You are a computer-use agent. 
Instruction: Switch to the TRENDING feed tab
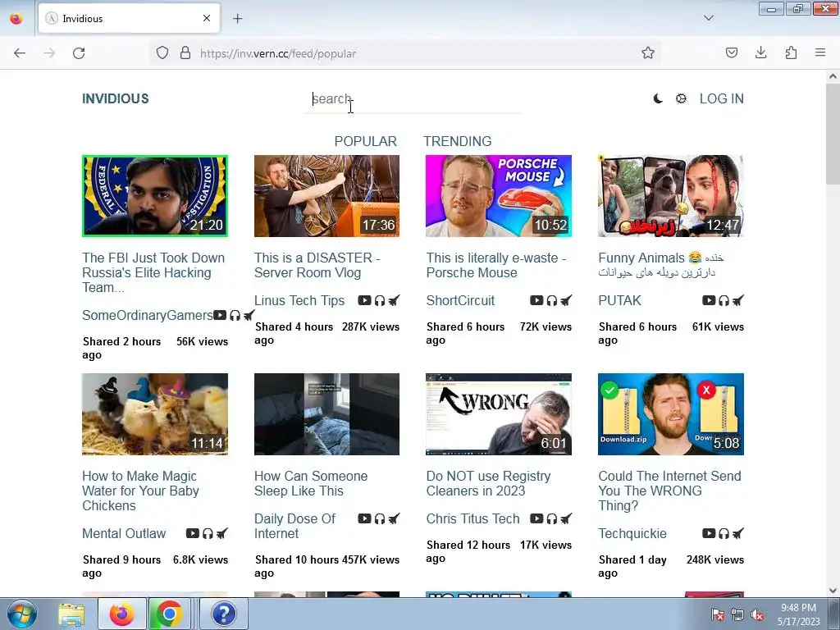point(458,141)
